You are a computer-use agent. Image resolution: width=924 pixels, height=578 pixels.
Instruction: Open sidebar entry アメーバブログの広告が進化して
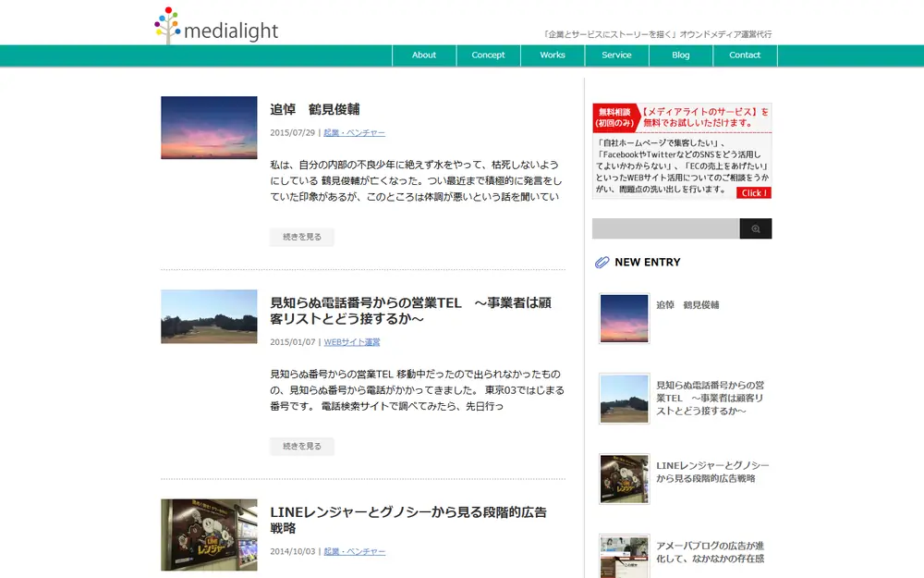coord(710,552)
